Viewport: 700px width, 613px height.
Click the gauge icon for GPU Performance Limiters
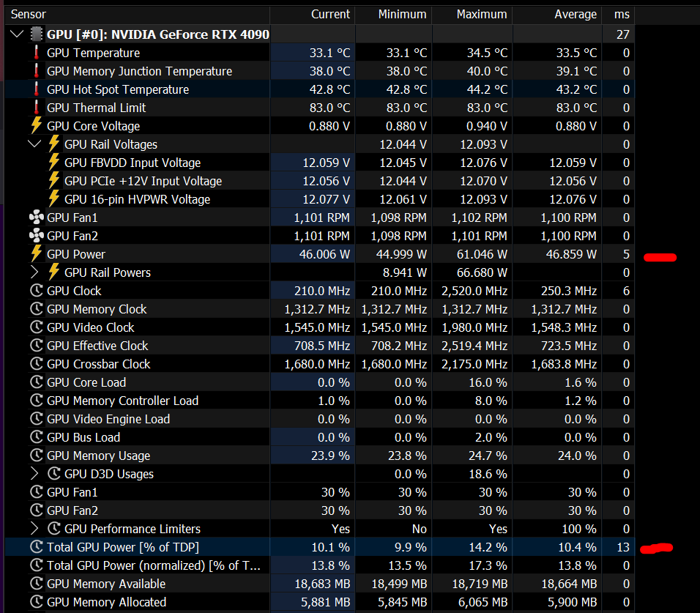pyautogui.click(x=53, y=528)
